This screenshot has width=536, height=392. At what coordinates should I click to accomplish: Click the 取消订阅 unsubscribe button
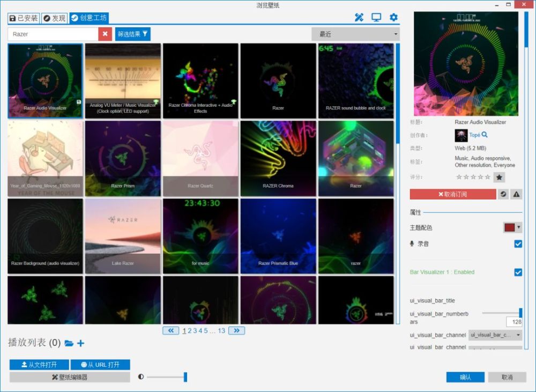click(x=453, y=194)
